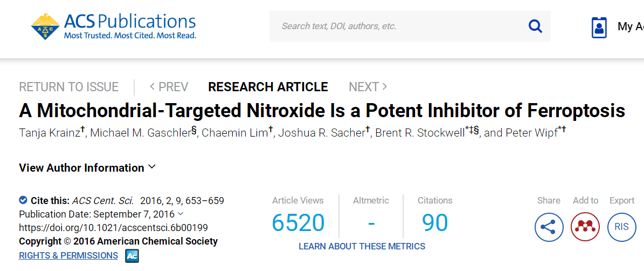Click the ACS Publications logo
The height and width of the screenshot is (271, 644).
[x=114, y=25]
